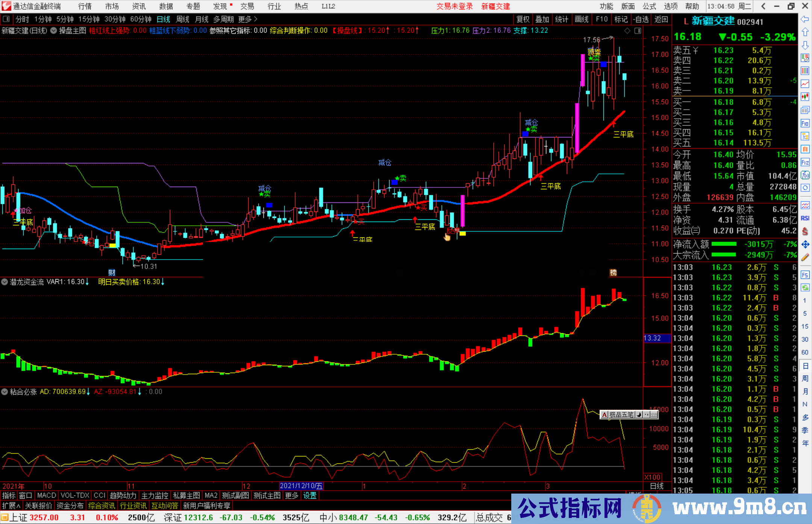Toggle the split-window icon at chart top right
This screenshot has width=812, height=524.
click(x=638, y=31)
